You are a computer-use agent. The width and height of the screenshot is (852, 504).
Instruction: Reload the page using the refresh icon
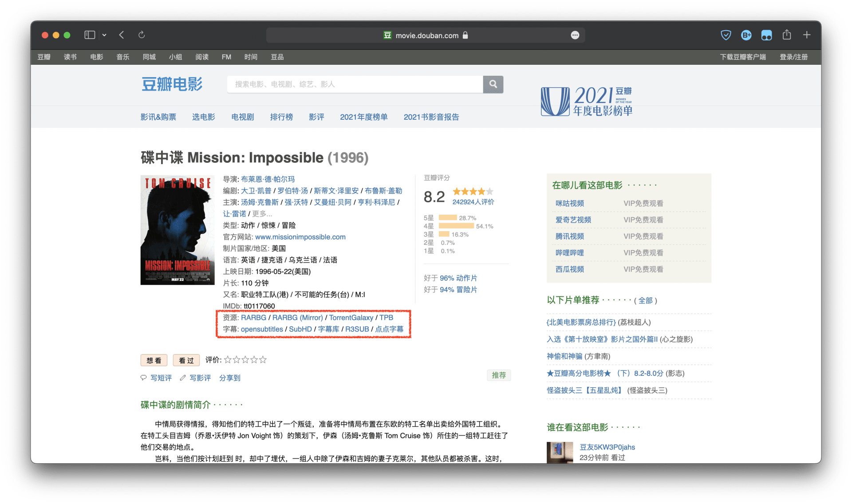point(142,35)
